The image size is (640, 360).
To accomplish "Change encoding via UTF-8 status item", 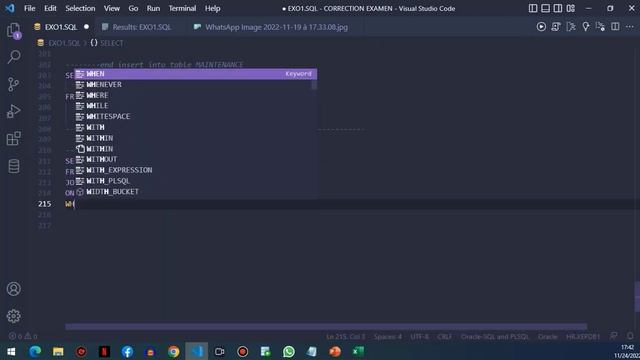I will click(x=419, y=337).
